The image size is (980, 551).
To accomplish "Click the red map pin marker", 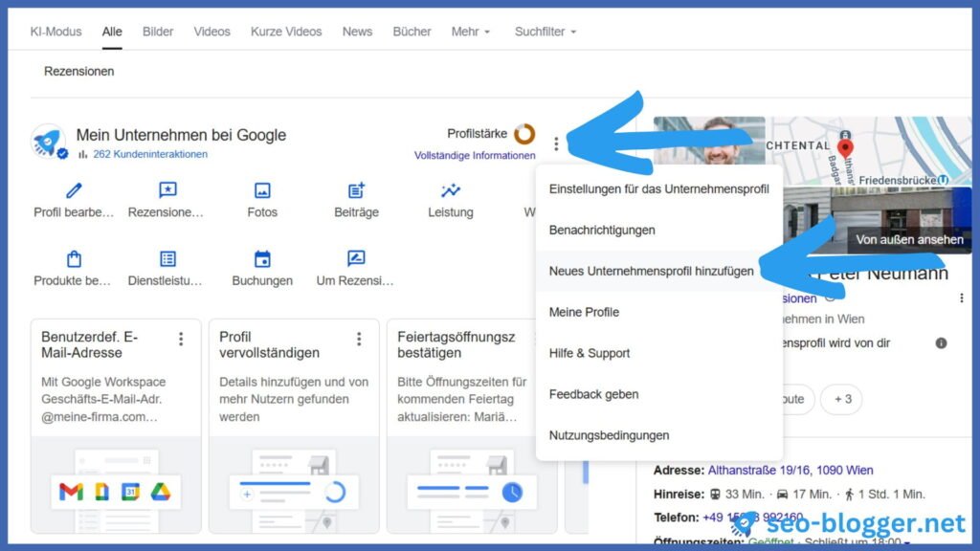I will [x=845, y=148].
